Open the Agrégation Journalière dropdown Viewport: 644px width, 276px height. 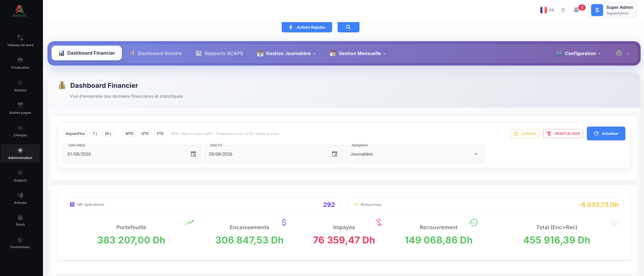[414, 154]
